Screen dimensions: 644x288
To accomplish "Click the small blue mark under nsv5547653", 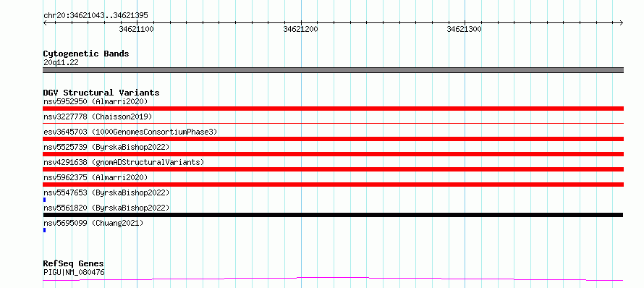I will click(x=44, y=200).
